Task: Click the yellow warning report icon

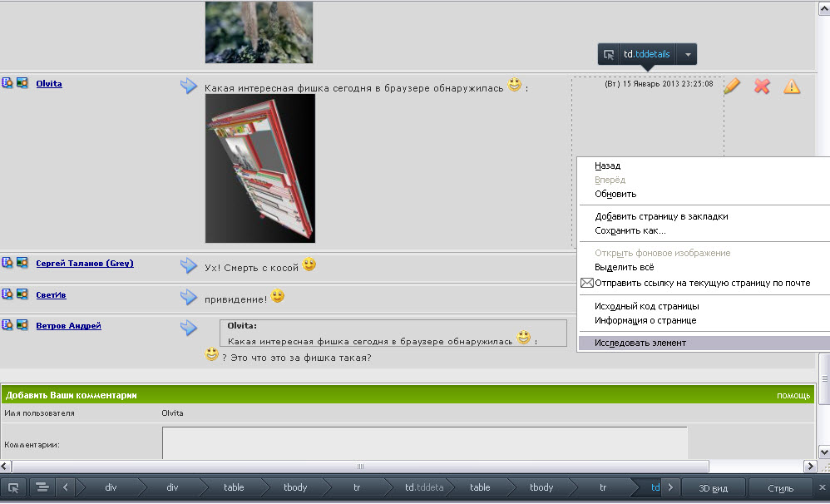Action: [x=792, y=86]
